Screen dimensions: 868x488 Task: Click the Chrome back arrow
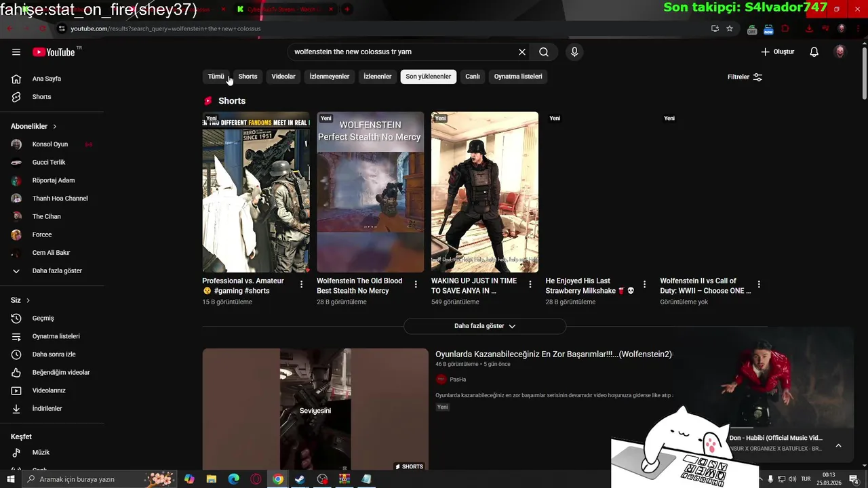[x=9, y=28]
